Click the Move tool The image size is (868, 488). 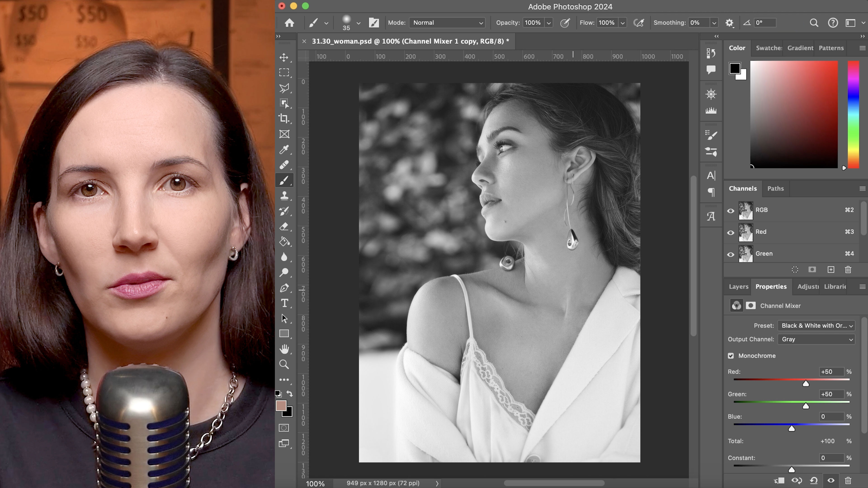pos(284,57)
